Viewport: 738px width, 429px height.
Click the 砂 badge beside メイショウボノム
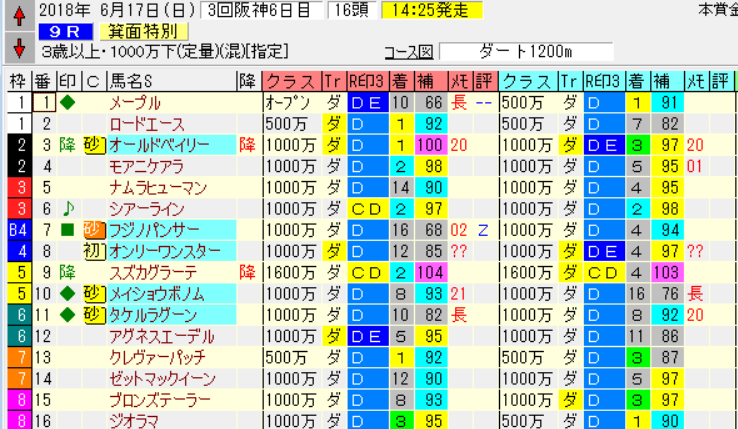pos(94,293)
